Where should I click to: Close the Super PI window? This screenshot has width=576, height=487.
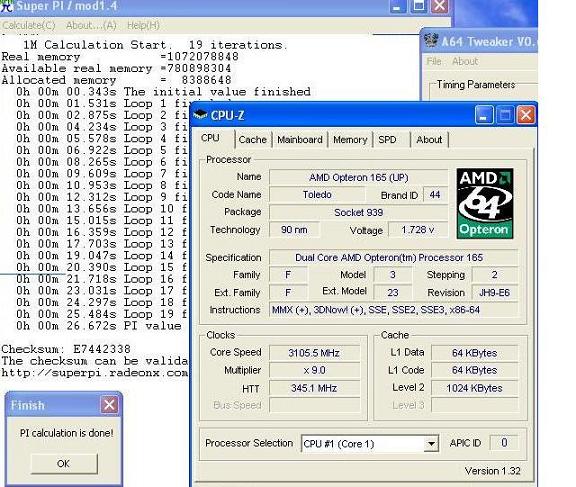439,6
